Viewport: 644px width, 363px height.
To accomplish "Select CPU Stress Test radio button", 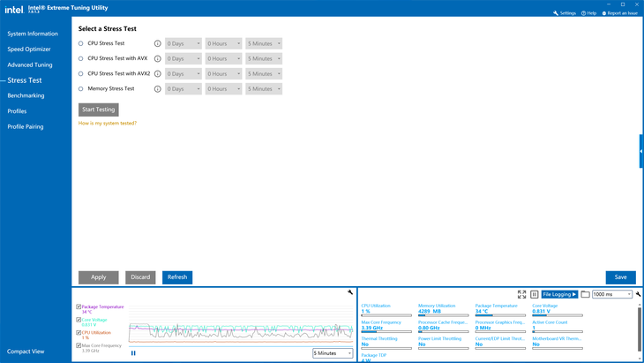I will point(81,43).
